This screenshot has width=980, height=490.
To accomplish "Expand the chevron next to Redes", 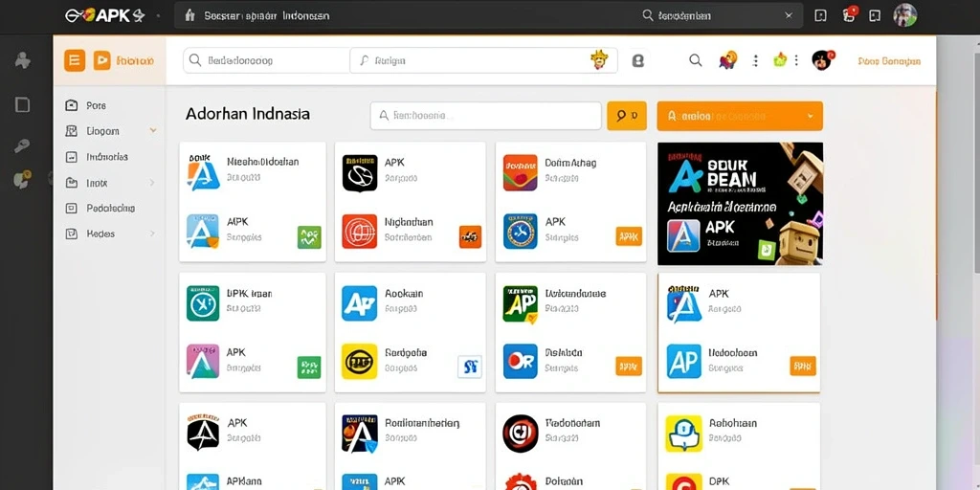I will (152, 234).
